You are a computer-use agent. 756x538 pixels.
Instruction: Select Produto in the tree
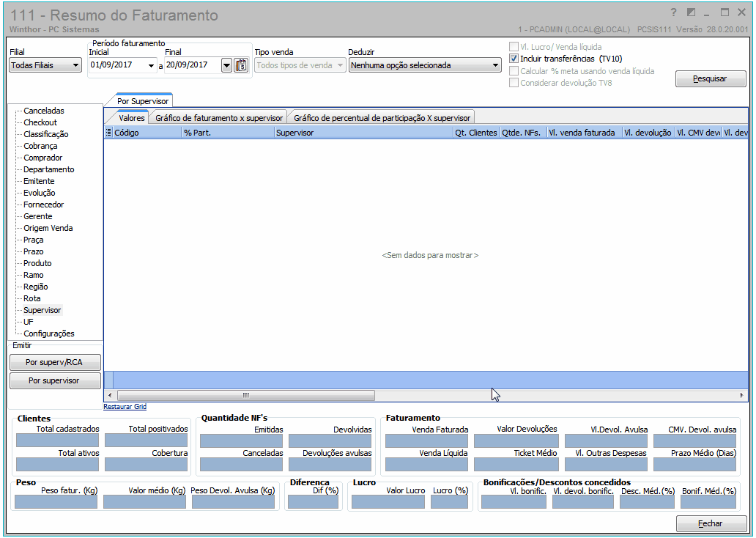[37, 263]
